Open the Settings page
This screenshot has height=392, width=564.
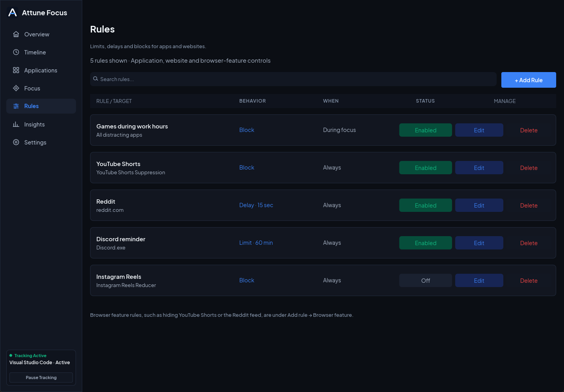pyautogui.click(x=41, y=142)
